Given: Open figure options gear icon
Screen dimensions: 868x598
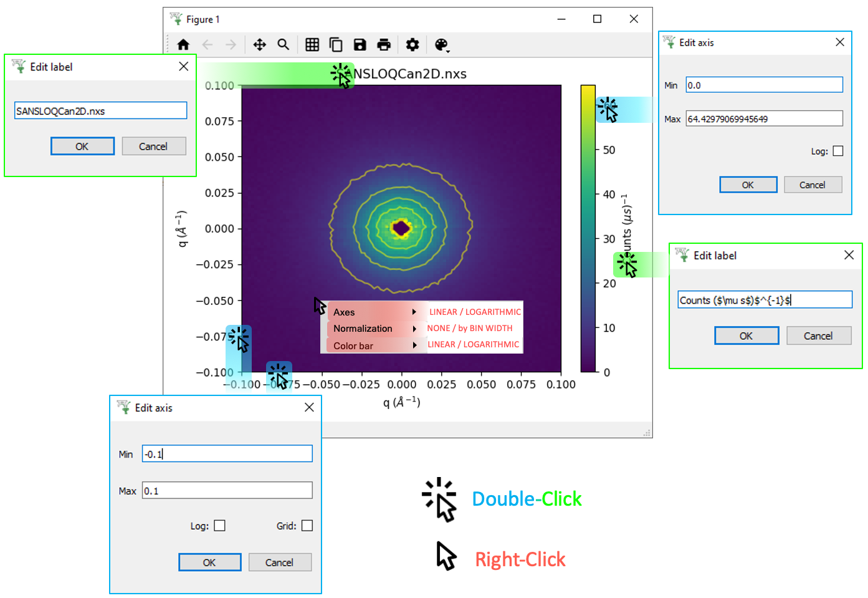Looking at the screenshot, I should (x=413, y=44).
